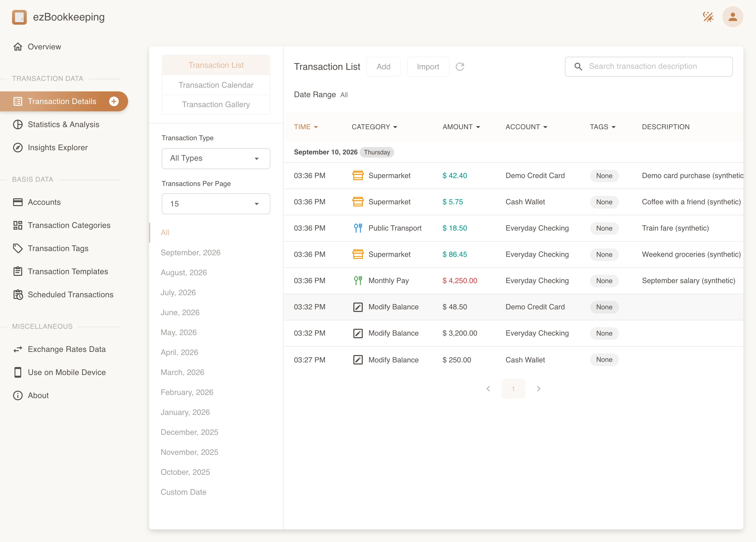Open the ACCOUNT column filter dropdown
The image size is (756, 542).
[526, 127]
